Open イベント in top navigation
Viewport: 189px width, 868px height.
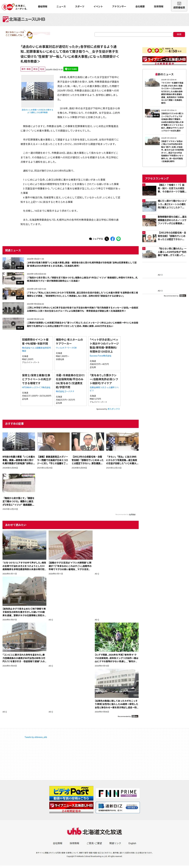pyautogui.click(x=98, y=6)
